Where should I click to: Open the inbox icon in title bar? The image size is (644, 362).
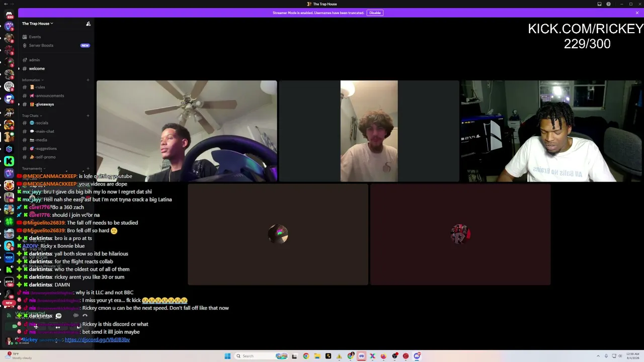[x=599, y=4]
